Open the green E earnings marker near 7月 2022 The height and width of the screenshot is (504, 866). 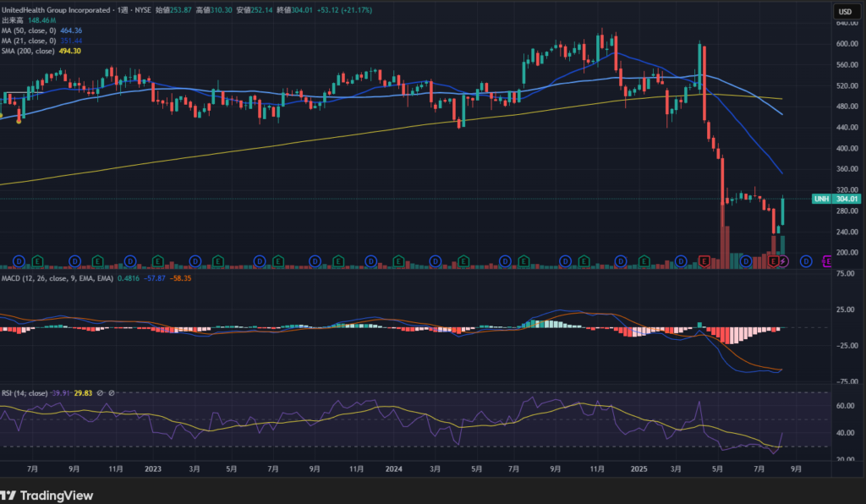(x=37, y=261)
